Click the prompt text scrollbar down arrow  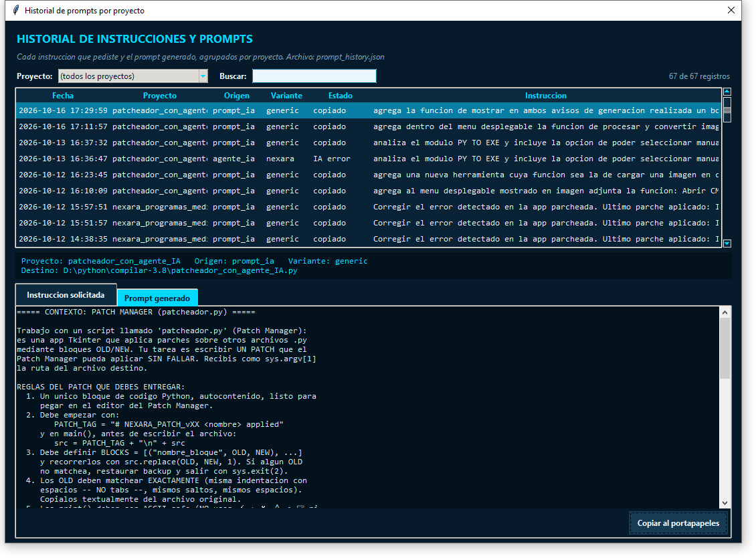coord(725,503)
